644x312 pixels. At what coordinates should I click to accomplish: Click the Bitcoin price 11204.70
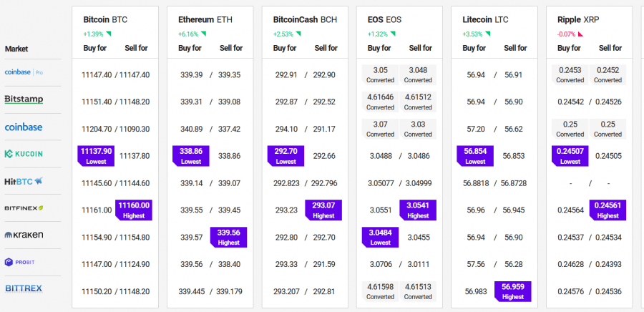[97, 129]
